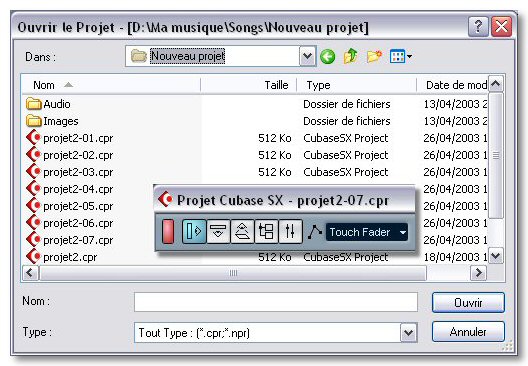Sort files by the Taille column header
This screenshot has width=528, height=366.
point(249,85)
